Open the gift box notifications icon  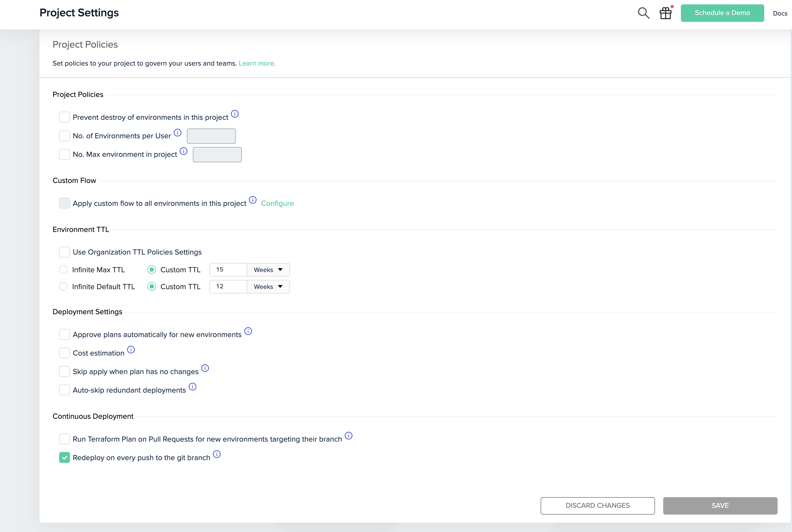click(x=665, y=13)
